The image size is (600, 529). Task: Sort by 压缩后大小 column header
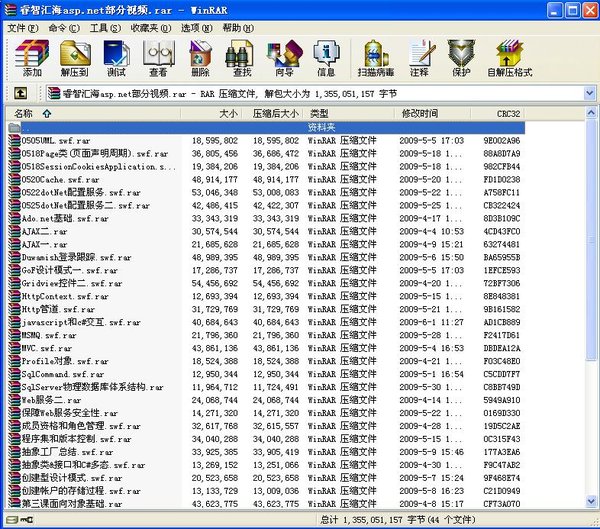coord(272,113)
